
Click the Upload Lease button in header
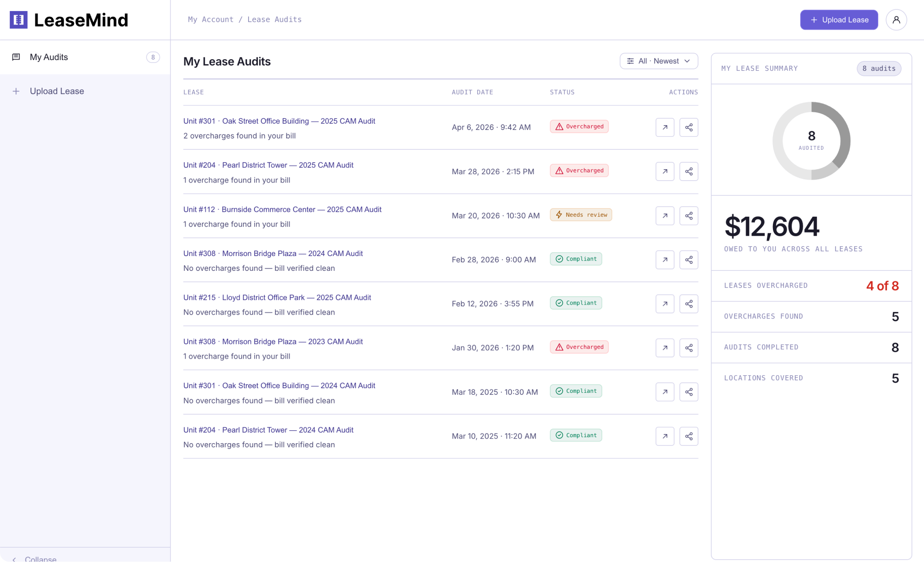coord(839,20)
